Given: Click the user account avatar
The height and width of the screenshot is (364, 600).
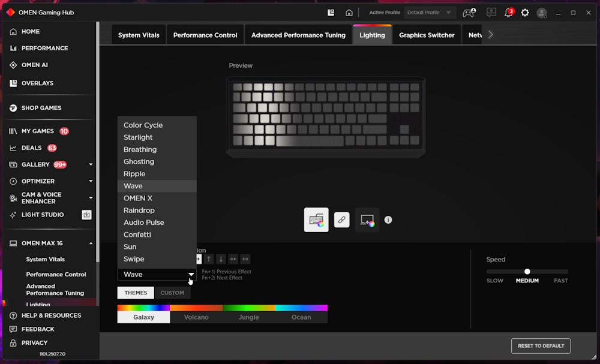Looking at the screenshot, I should 541,13.
